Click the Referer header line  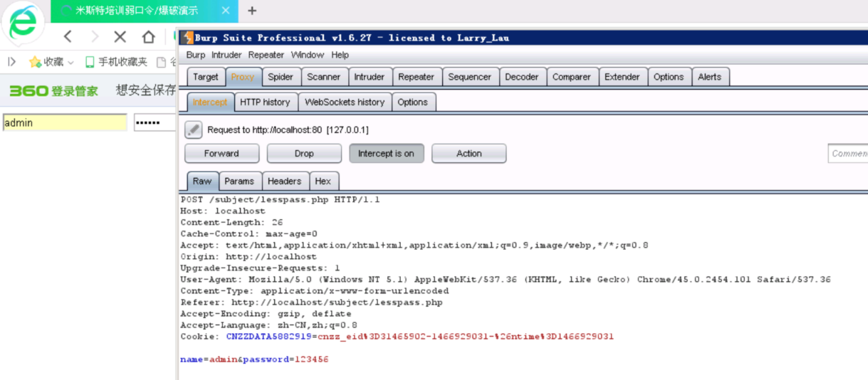coord(311,302)
